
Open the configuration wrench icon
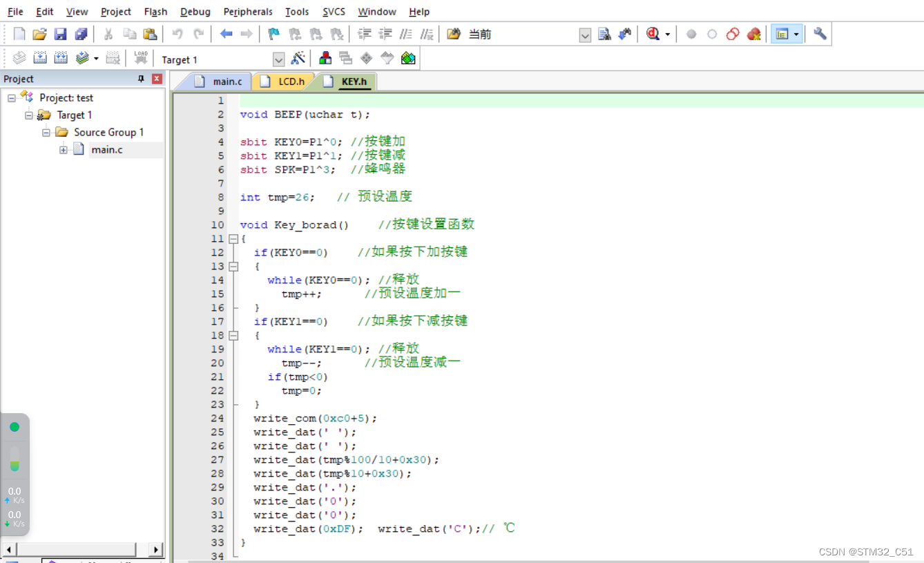point(820,34)
